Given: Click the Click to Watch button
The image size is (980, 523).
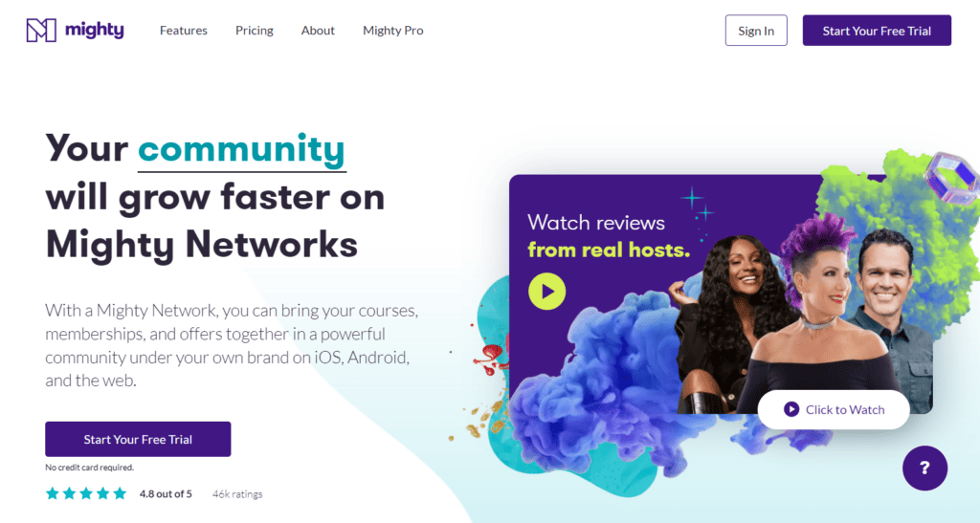Looking at the screenshot, I should pyautogui.click(x=834, y=409).
